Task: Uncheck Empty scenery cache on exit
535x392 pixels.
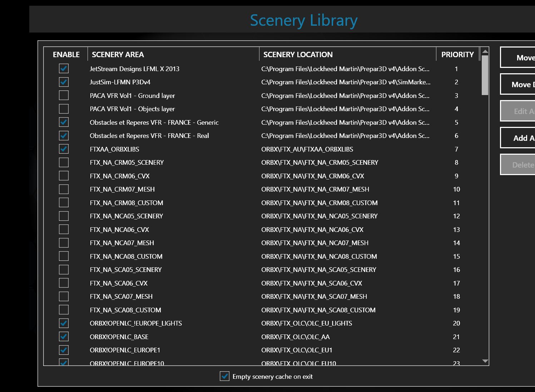Action: (224, 376)
